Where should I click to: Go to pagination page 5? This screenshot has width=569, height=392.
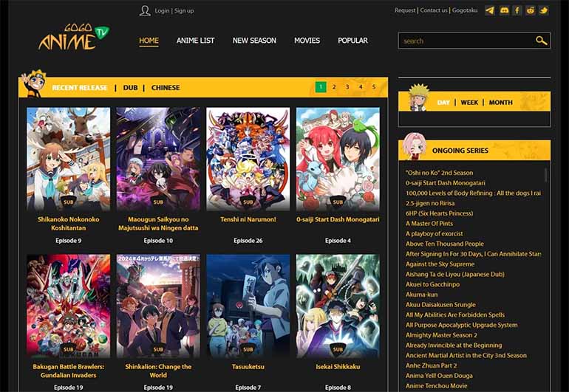[374, 87]
